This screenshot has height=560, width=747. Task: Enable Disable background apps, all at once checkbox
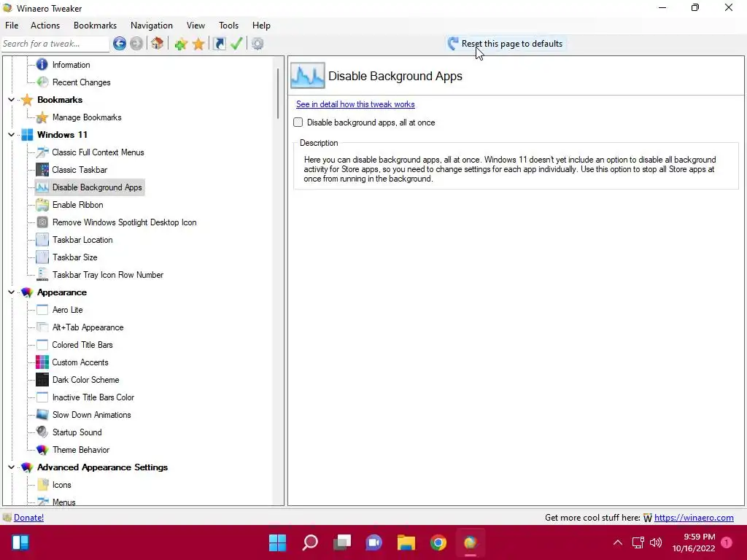click(x=298, y=122)
